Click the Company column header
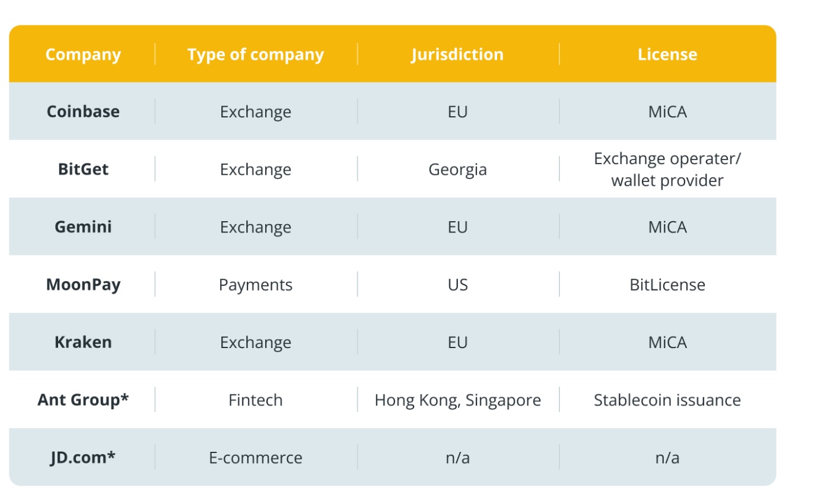Viewport: 821px width, 504px height. click(83, 55)
